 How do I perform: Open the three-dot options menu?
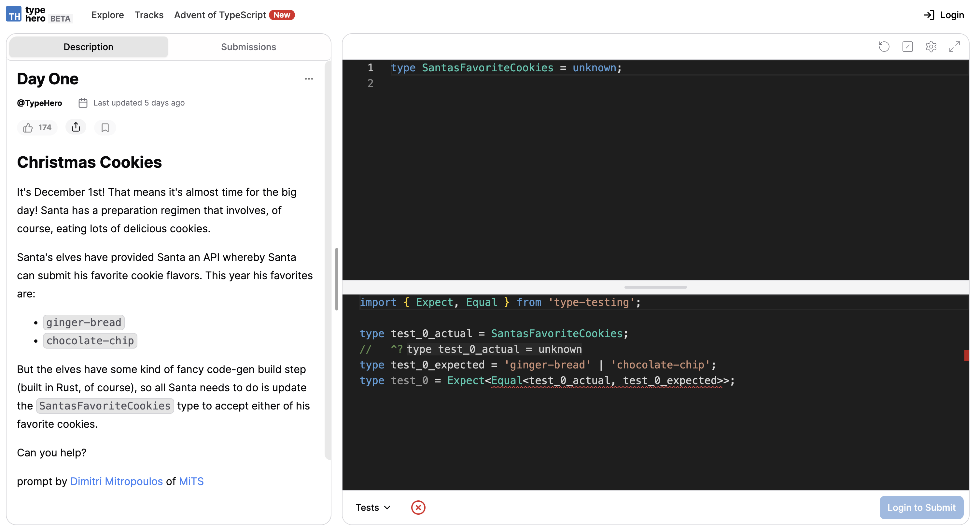click(x=309, y=79)
